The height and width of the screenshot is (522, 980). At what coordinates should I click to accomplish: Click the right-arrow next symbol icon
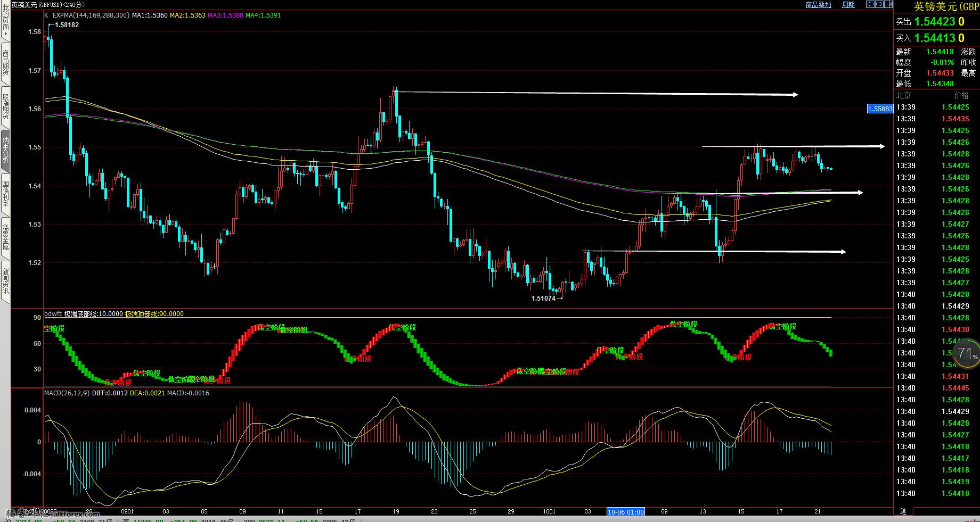pos(879,4)
